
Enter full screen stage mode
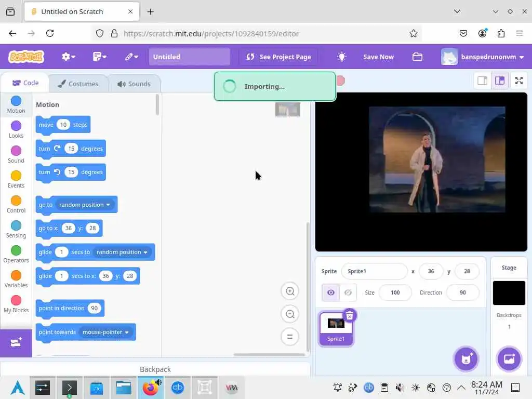click(x=519, y=81)
